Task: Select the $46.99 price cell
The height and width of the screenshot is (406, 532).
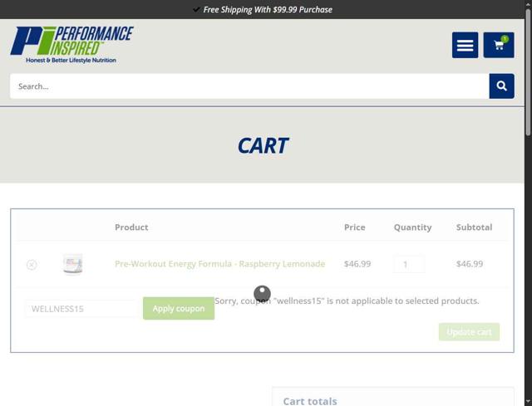Action: (x=357, y=264)
